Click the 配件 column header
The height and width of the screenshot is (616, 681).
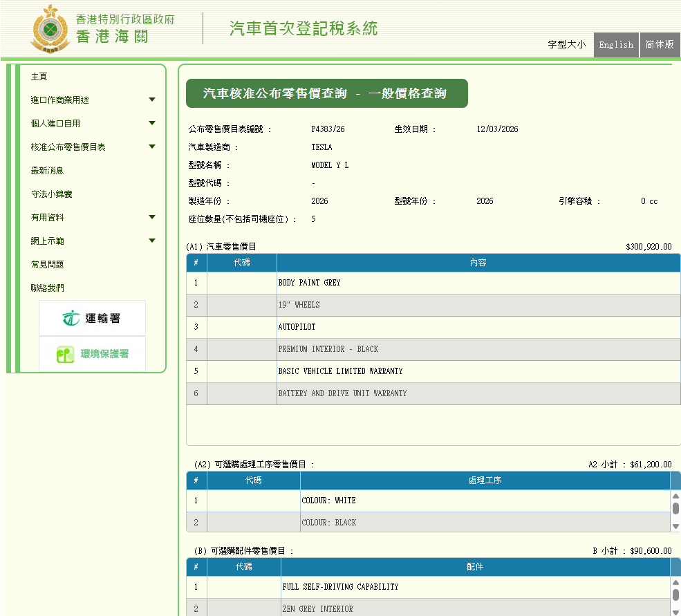[x=475, y=567]
